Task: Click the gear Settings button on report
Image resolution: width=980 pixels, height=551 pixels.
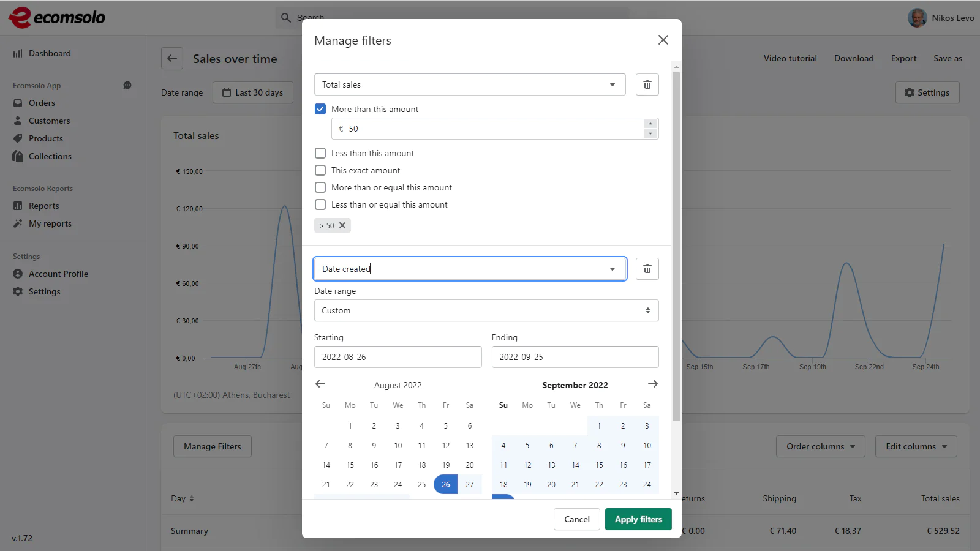Action: [927, 92]
